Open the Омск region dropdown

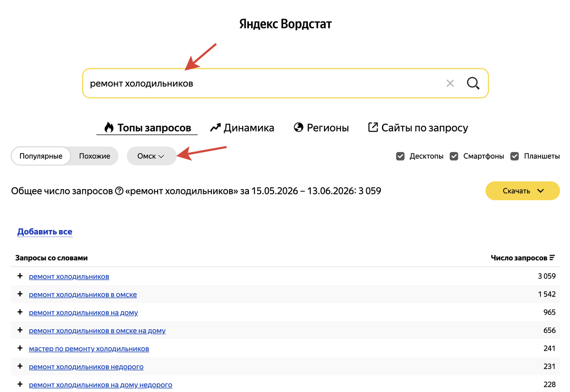coord(151,156)
